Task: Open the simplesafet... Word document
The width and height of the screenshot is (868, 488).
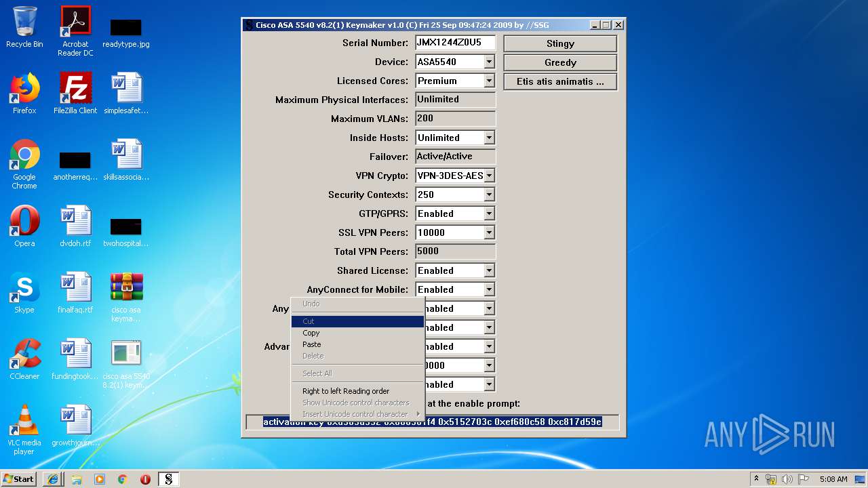Action: pos(126,94)
